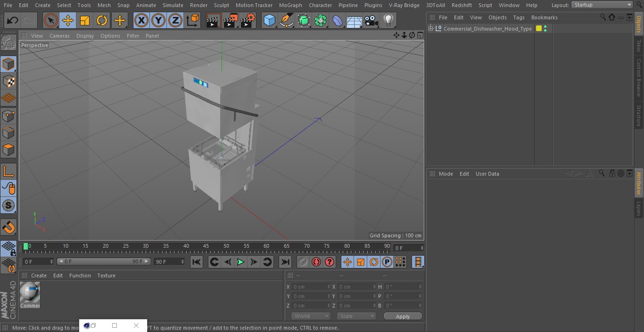Click the 0 F to 90 F range slider

tap(104, 261)
